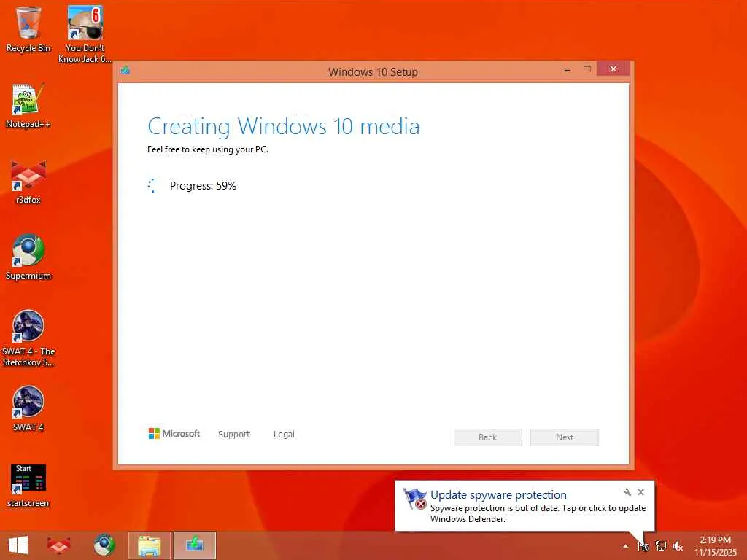Click the Update spyware protection notification title
This screenshot has height=560, width=747.
click(x=498, y=495)
